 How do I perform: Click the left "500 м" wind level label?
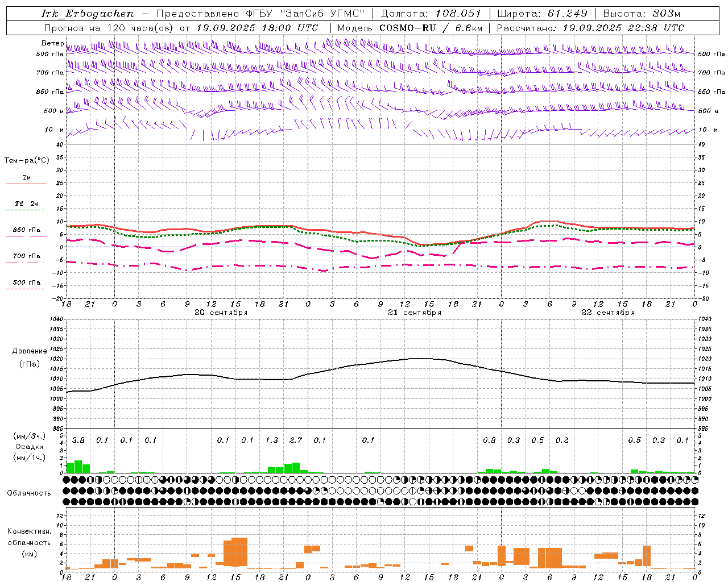point(54,111)
